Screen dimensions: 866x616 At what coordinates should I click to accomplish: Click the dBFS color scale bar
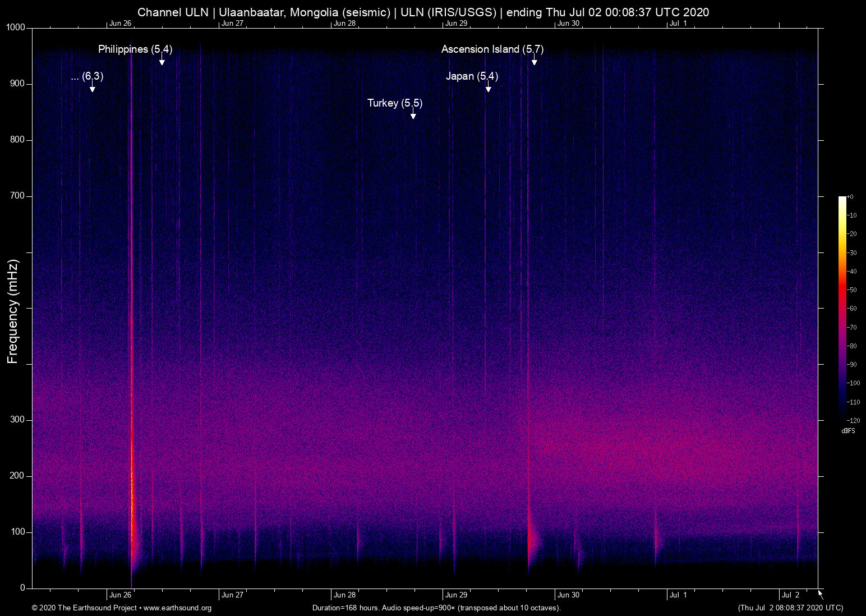(842, 309)
